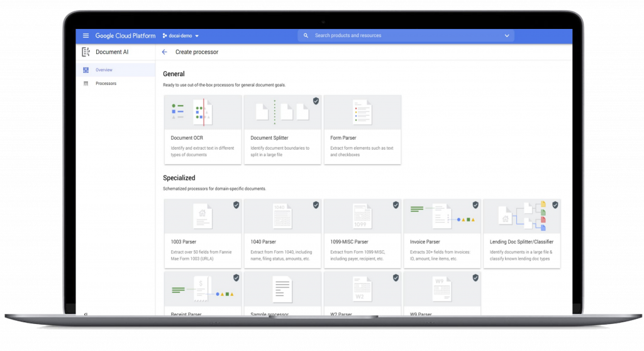
Task: Click the shield badge on 1040 Parser
Action: [316, 204]
